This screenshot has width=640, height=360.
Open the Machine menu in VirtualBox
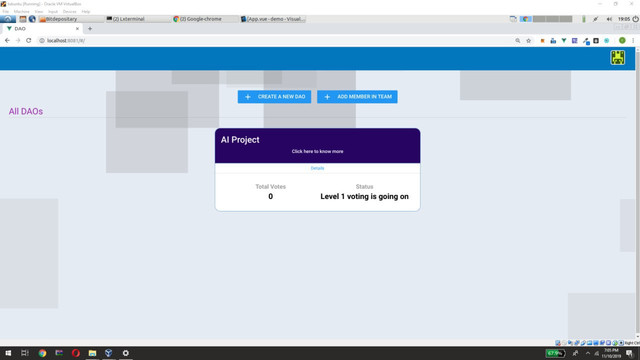click(x=21, y=11)
